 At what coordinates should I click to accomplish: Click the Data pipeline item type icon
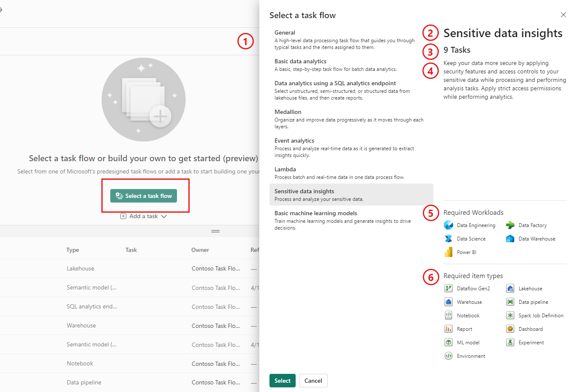tap(510, 302)
